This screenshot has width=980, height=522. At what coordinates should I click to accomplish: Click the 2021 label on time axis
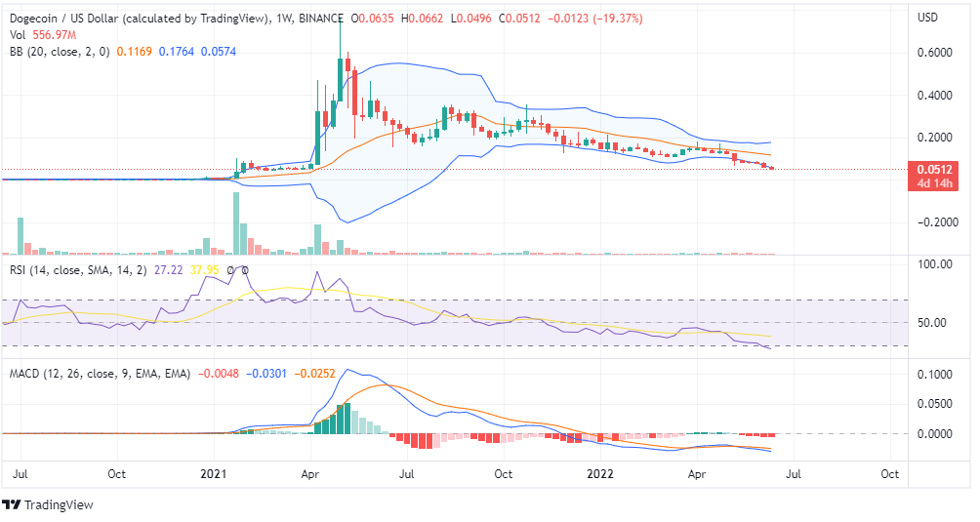tap(213, 474)
